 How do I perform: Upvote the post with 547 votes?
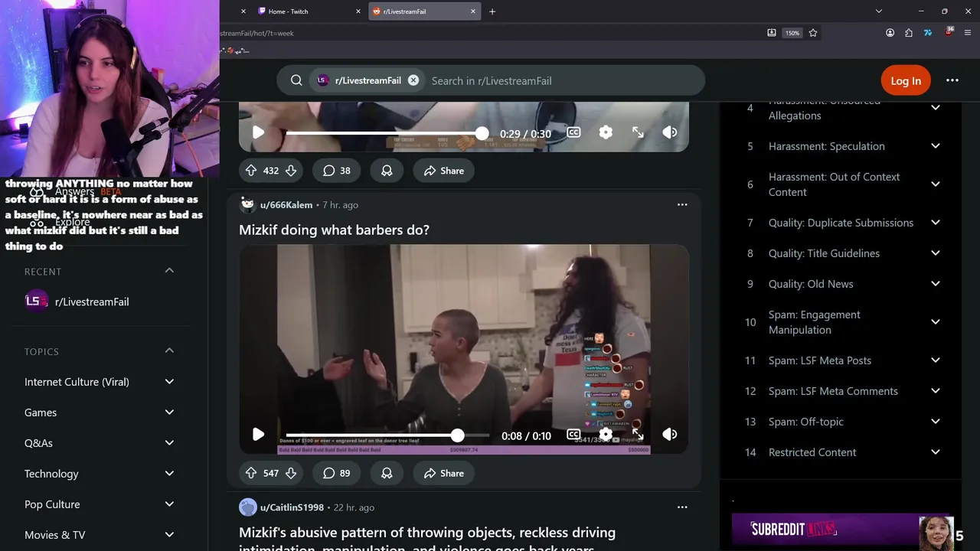(251, 473)
